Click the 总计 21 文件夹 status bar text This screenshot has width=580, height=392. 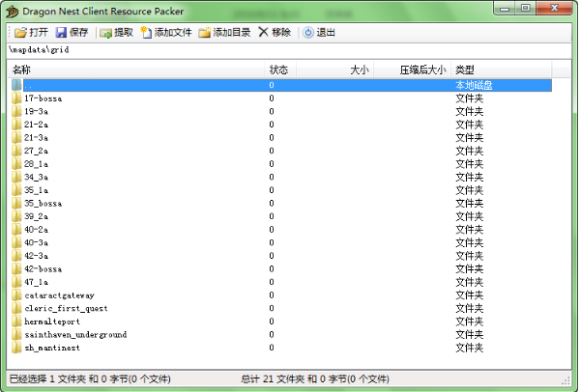tap(315, 379)
